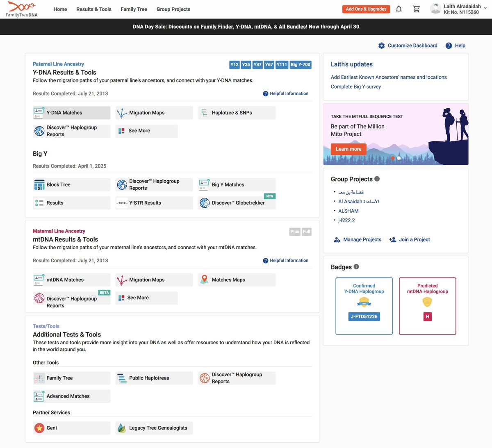Click the J-FTD51226 haplogroup badge

click(x=364, y=317)
